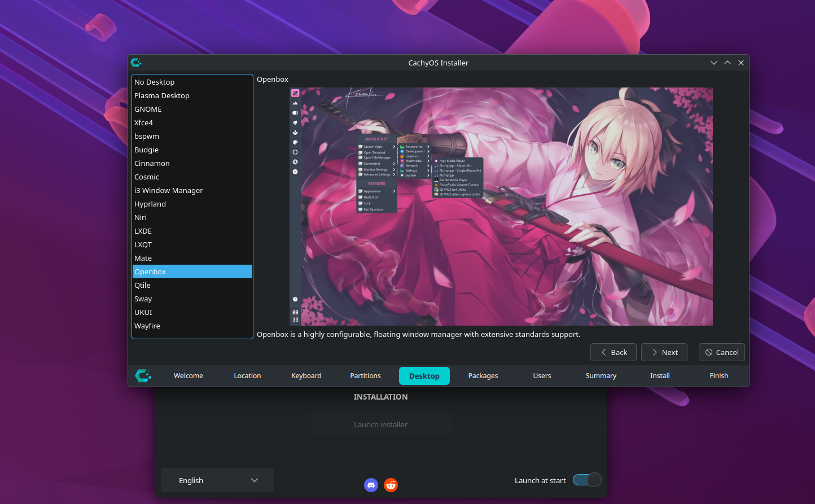Go back to the previous installer step
This screenshot has width=815, height=504.
click(613, 352)
